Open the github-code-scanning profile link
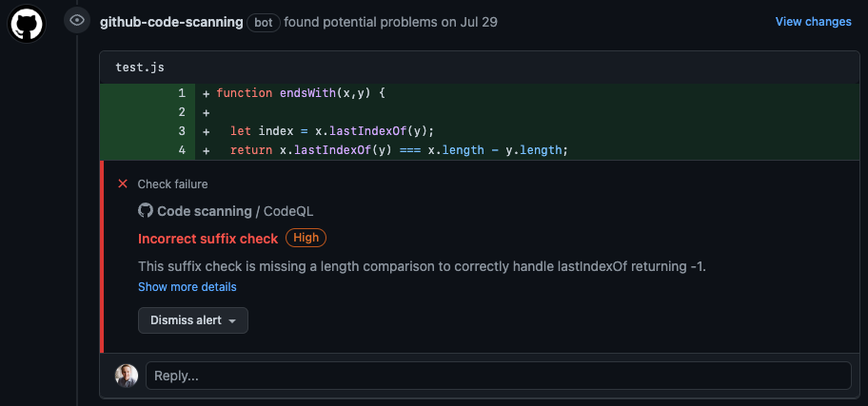The height and width of the screenshot is (406, 868). click(171, 22)
